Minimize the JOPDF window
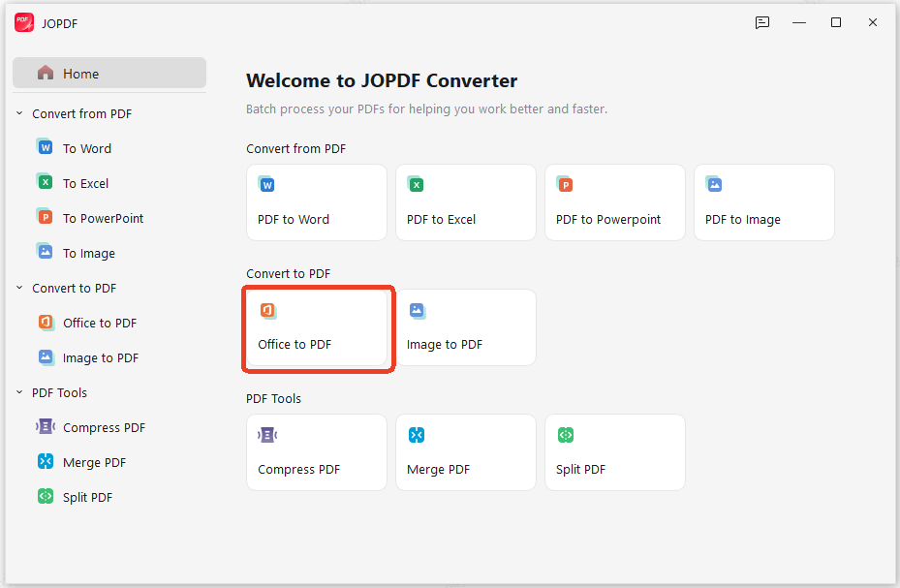900x588 pixels. click(799, 22)
